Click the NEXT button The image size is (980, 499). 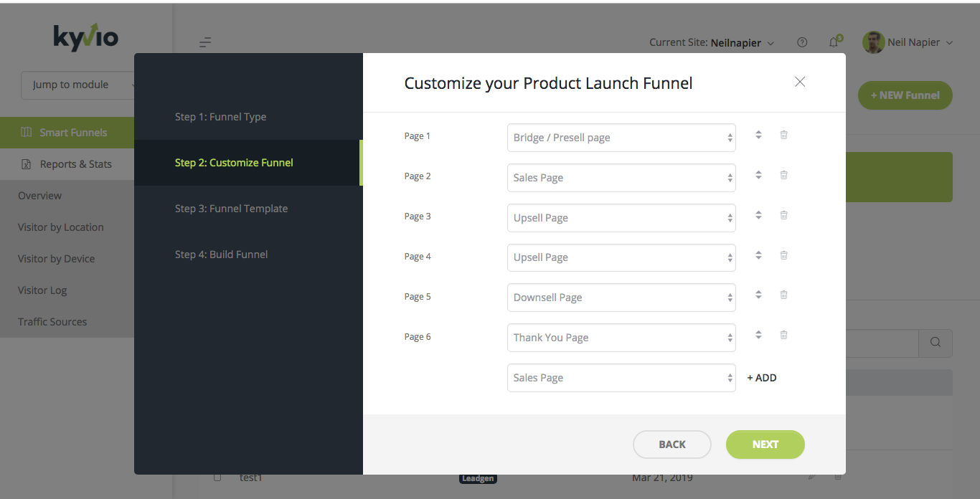coord(765,445)
